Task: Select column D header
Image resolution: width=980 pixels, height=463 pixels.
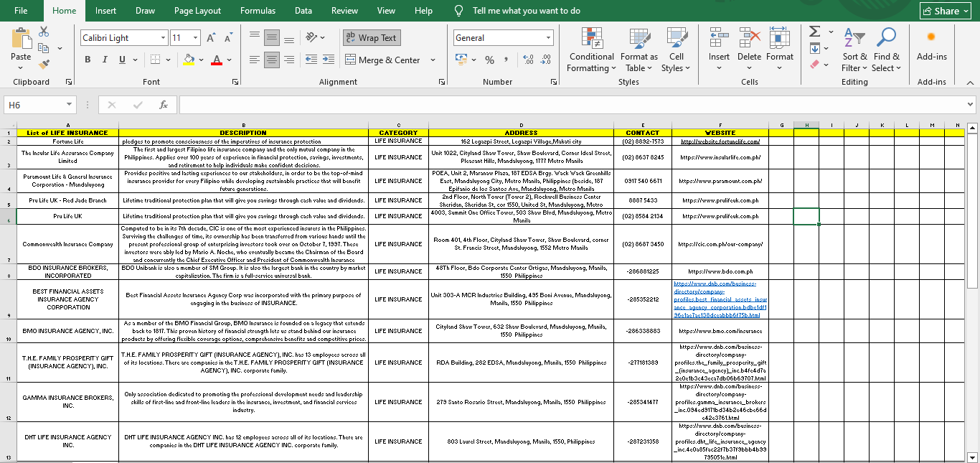Action: [x=521, y=126]
